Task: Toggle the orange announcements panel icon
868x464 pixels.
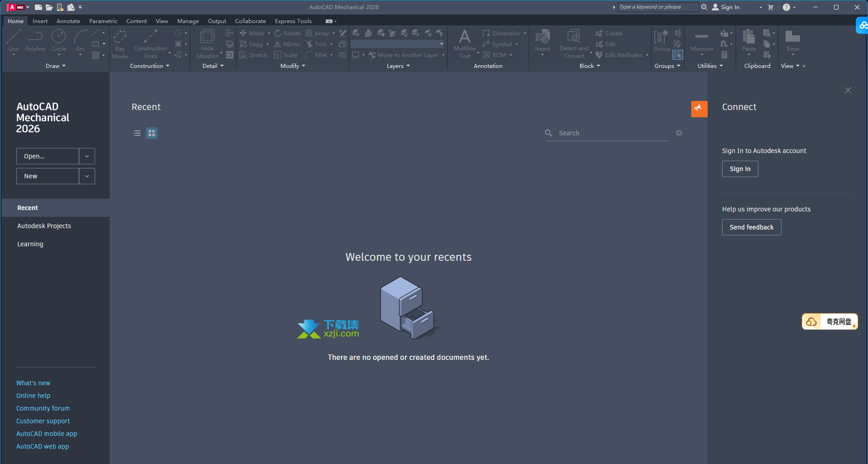Action: point(699,109)
